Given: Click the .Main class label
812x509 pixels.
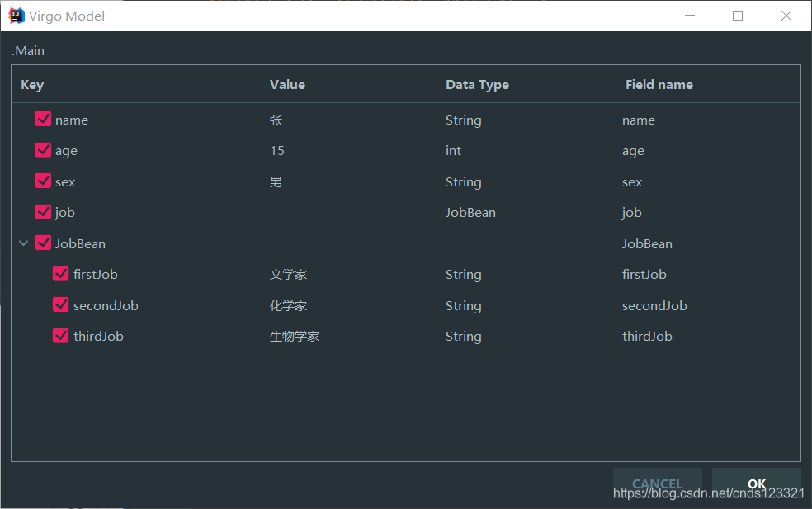Looking at the screenshot, I should point(28,51).
